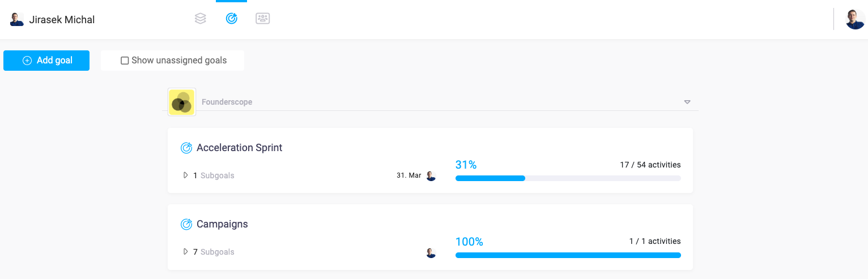This screenshot has height=279, width=868.
Task: Open the team members view icon
Action: (262, 19)
